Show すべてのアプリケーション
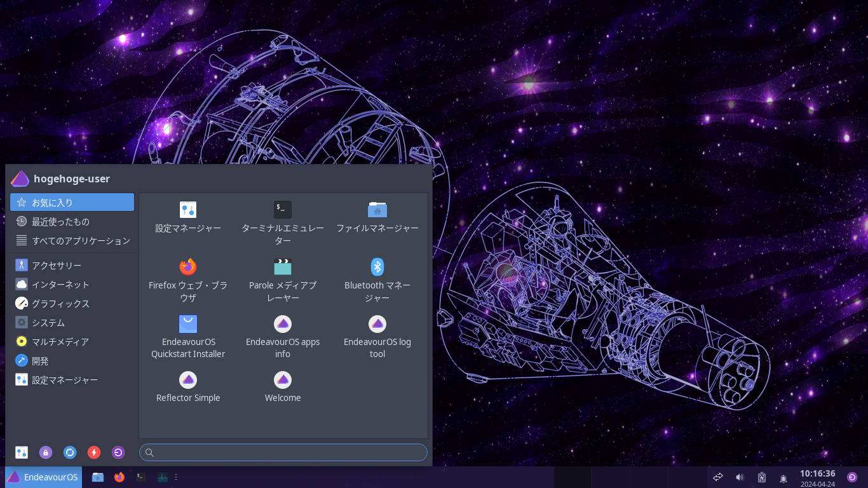The width and height of the screenshot is (868, 488). 72,241
